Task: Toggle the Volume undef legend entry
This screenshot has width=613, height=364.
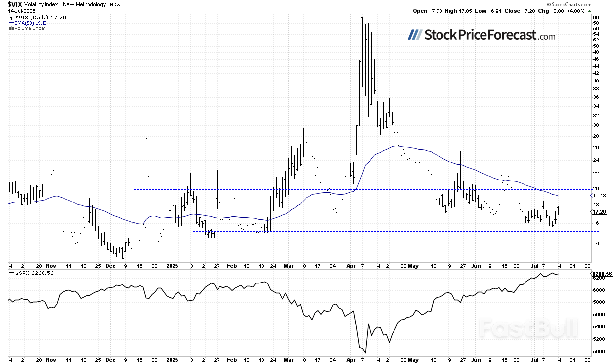Action: click(30, 28)
